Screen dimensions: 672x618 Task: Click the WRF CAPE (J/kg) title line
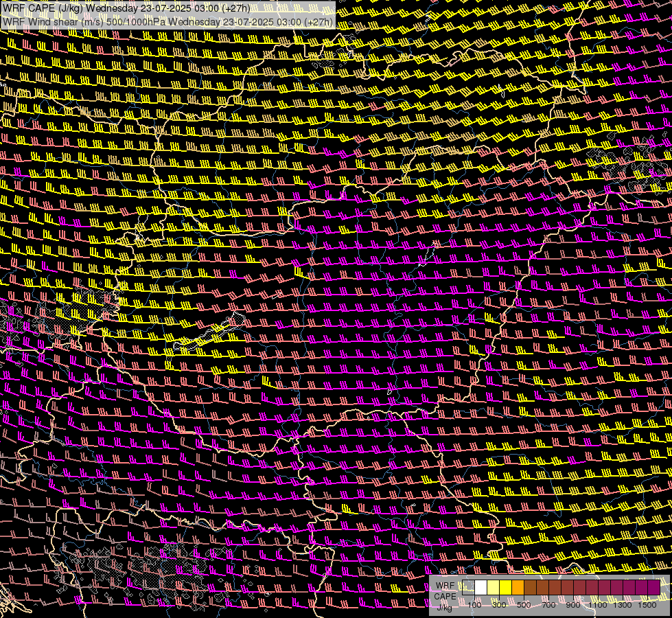[127, 8]
